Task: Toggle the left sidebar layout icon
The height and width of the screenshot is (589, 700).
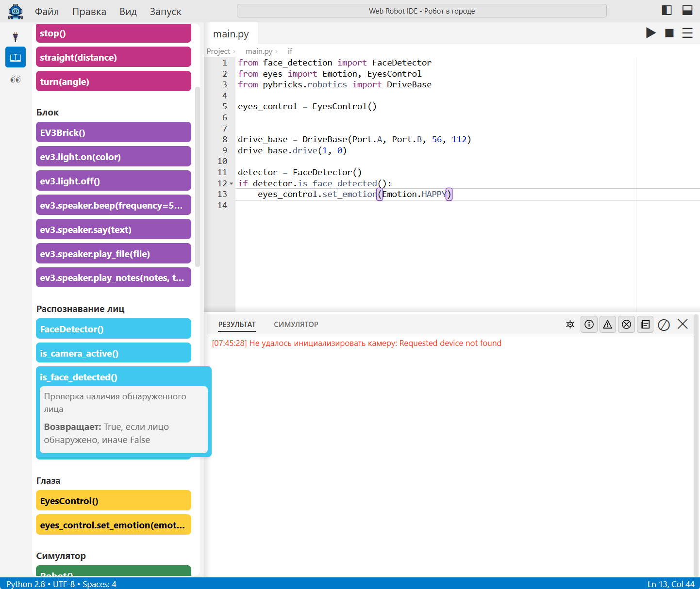Action: point(667,10)
